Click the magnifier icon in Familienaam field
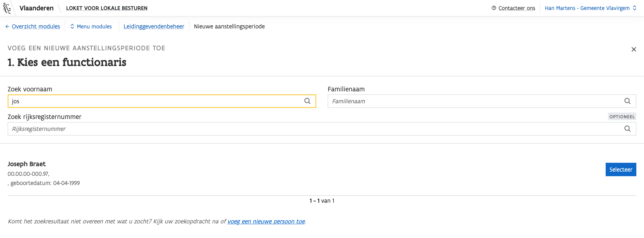The width and height of the screenshot is (644, 238). coord(627,101)
